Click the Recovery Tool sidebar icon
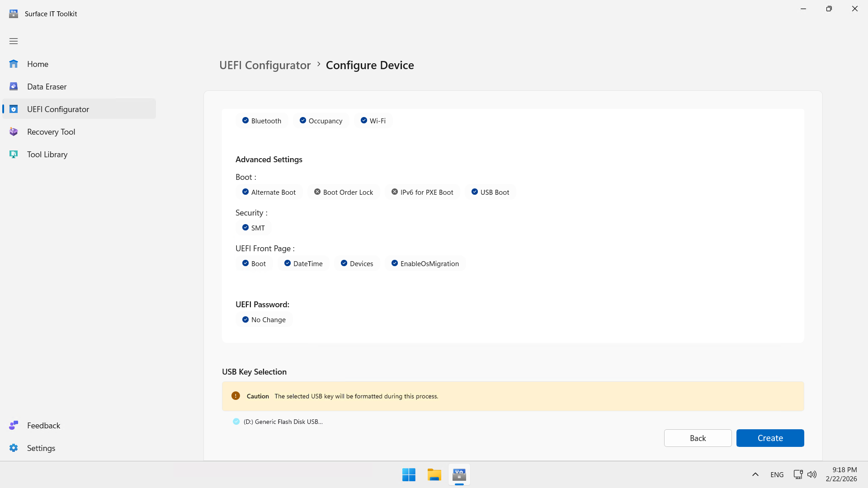The width and height of the screenshot is (868, 488). pyautogui.click(x=14, y=132)
